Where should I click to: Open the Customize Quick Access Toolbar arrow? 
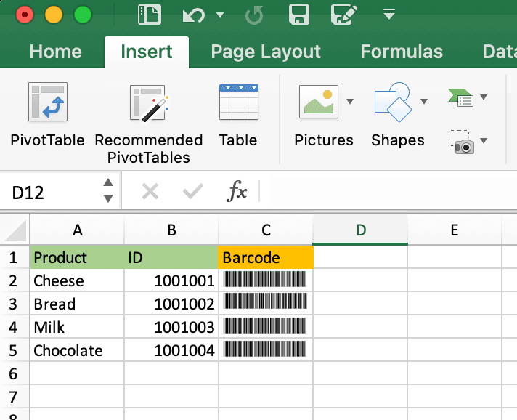(389, 15)
